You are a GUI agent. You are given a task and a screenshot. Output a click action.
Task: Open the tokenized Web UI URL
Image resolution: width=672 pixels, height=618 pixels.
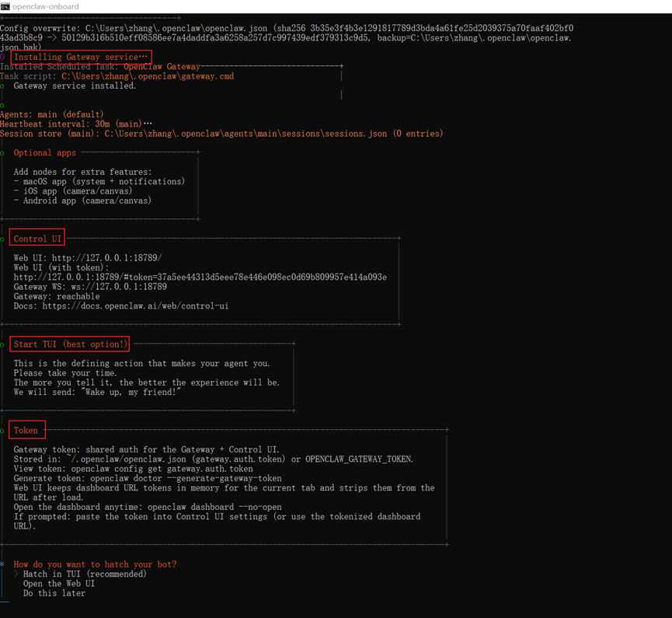(200, 278)
